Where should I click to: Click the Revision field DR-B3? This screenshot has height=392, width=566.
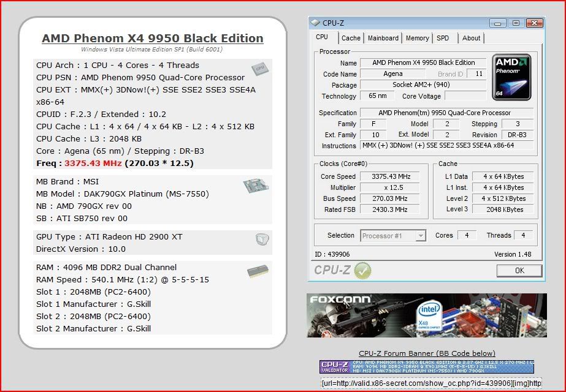(x=518, y=135)
